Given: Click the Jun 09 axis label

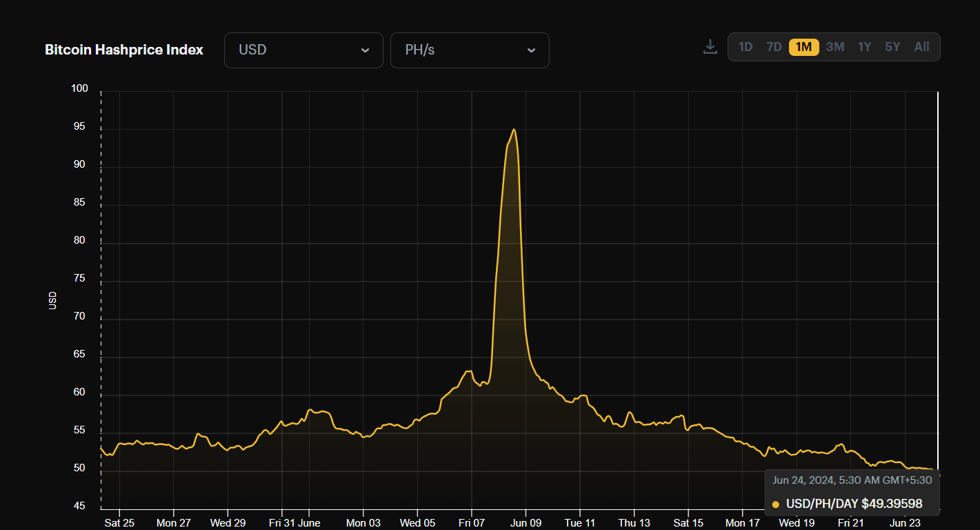Looking at the screenshot, I should point(526,522).
